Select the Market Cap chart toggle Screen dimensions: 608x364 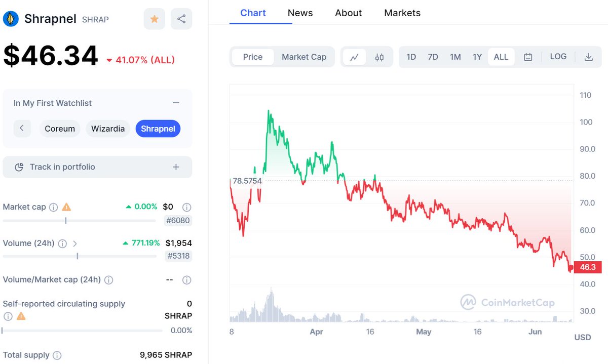304,57
